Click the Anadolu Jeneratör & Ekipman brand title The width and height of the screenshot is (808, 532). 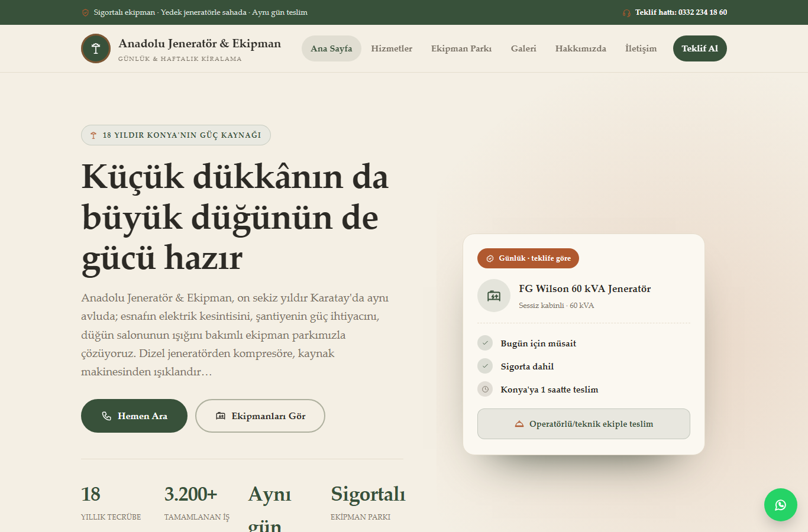click(199, 43)
